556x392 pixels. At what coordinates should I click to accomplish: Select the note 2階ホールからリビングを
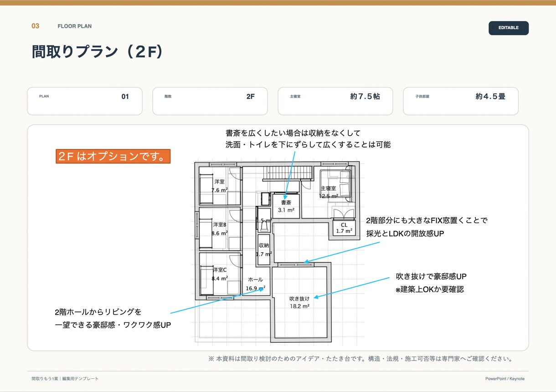[98, 312]
